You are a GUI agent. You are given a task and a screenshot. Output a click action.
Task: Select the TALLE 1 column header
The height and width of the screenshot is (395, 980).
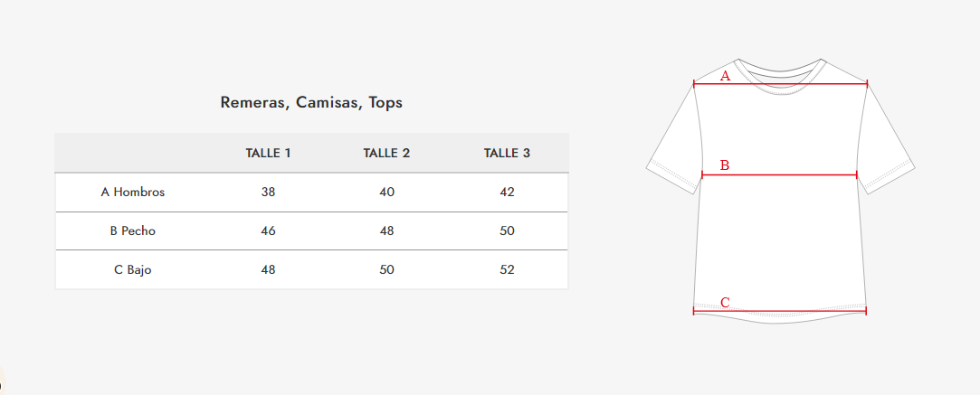pos(268,153)
